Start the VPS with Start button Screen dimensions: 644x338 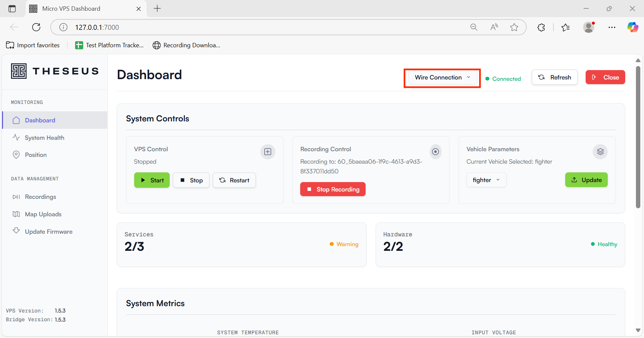coord(152,180)
